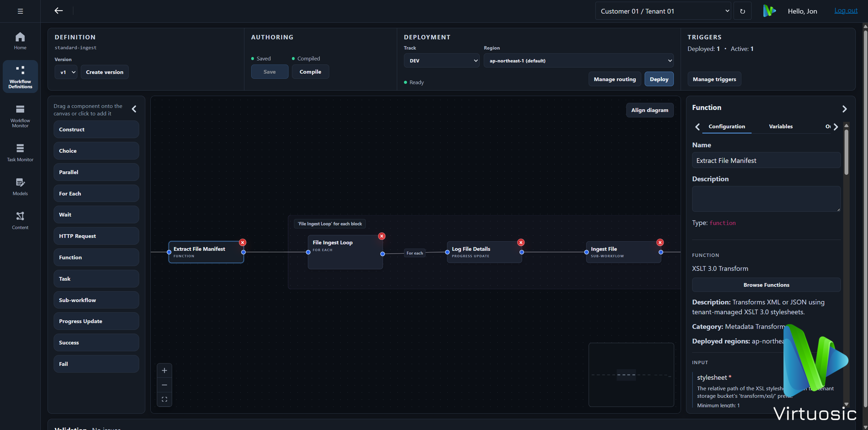The width and height of the screenshot is (868, 430).
Task: Collapse the component palette panel
Action: pyautogui.click(x=134, y=109)
